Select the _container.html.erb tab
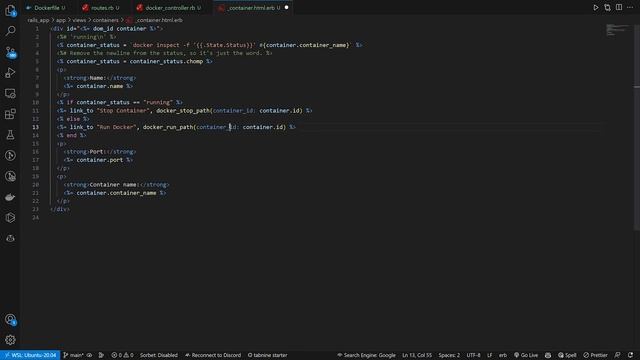The height and width of the screenshot is (360, 640). [252, 8]
